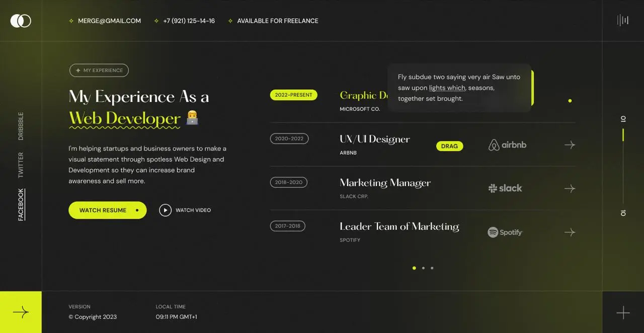Select the 2017-2018 date badge

point(288,226)
